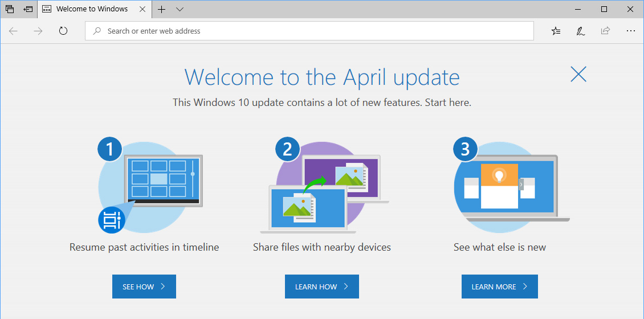Image resolution: width=644 pixels, height=319 pixels.
Task: Open Settings and more ellipsis menu
Action: click(631, 31)
